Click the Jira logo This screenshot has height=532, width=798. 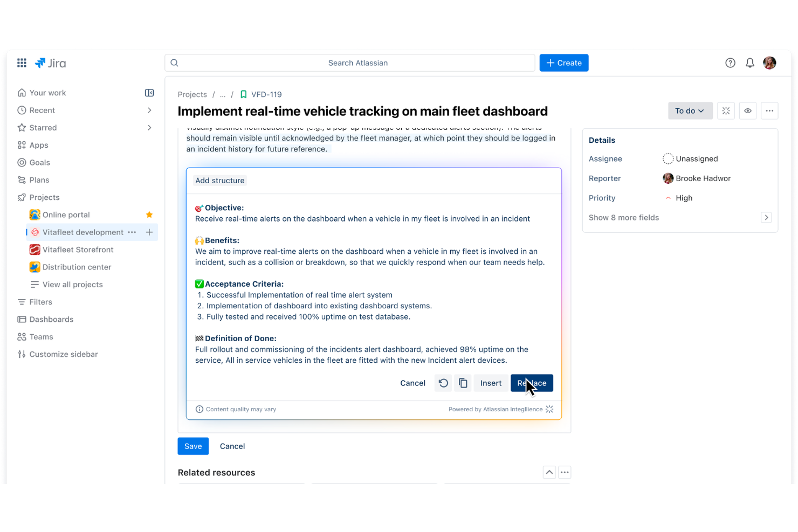51,63
